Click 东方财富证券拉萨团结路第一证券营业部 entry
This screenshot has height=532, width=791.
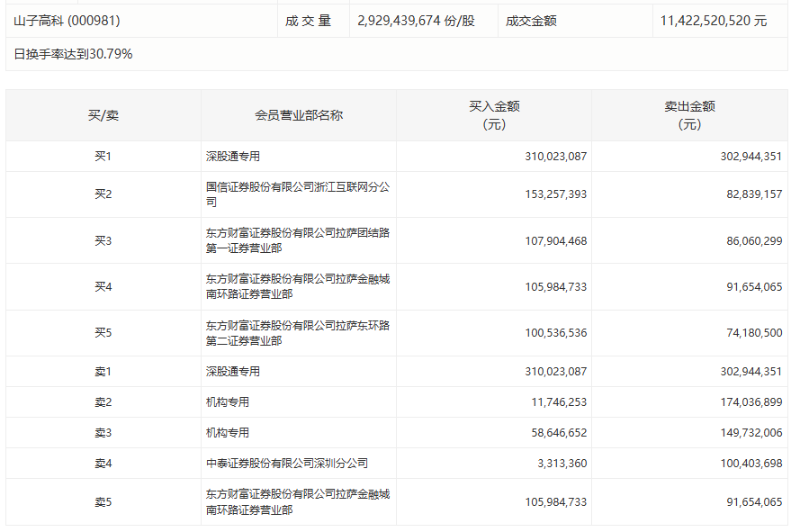(298, 240)
